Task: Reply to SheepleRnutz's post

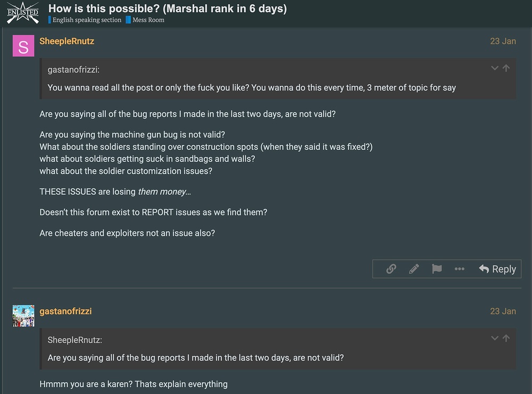Action: click(497, 269)
